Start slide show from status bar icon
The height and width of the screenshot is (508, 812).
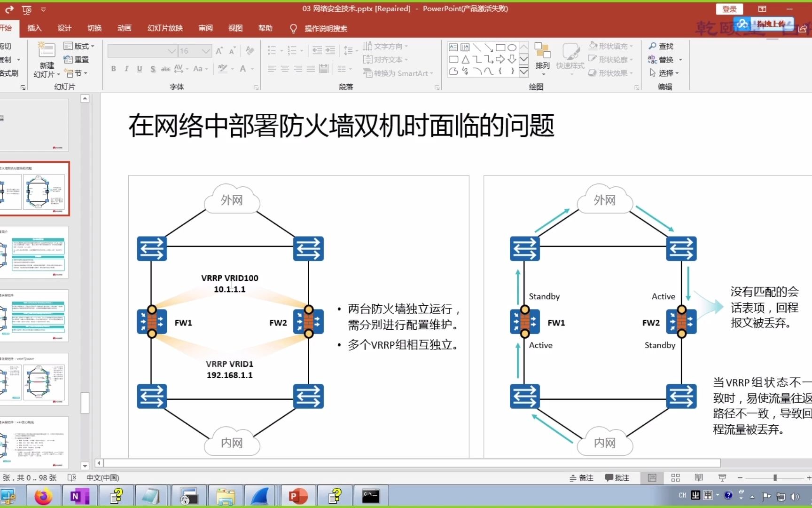pyautogui.click(x=722, y=478)
